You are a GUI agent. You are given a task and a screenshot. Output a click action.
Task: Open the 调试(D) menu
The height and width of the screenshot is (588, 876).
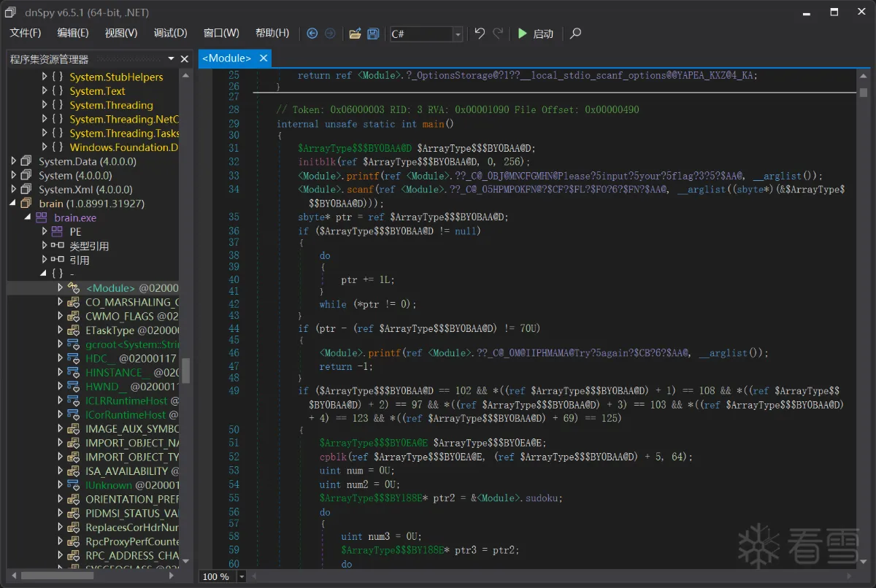tap(170, 33)
